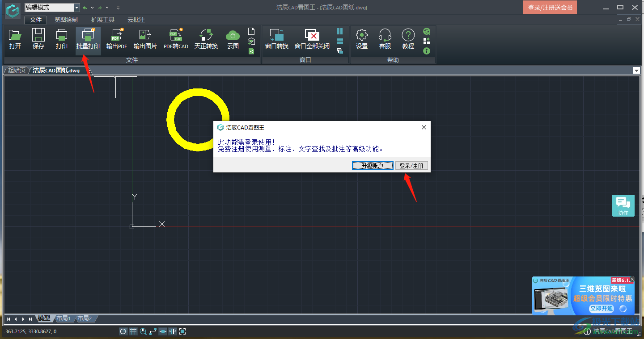The image size is (644, 339).
Task: Click the application logo menu button
Action: coord(13,10)
